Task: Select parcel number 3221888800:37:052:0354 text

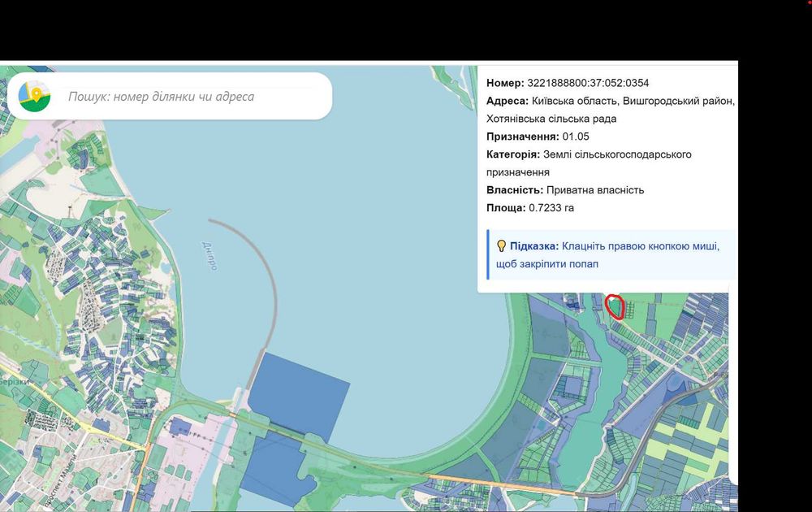Action: (588, 83)
